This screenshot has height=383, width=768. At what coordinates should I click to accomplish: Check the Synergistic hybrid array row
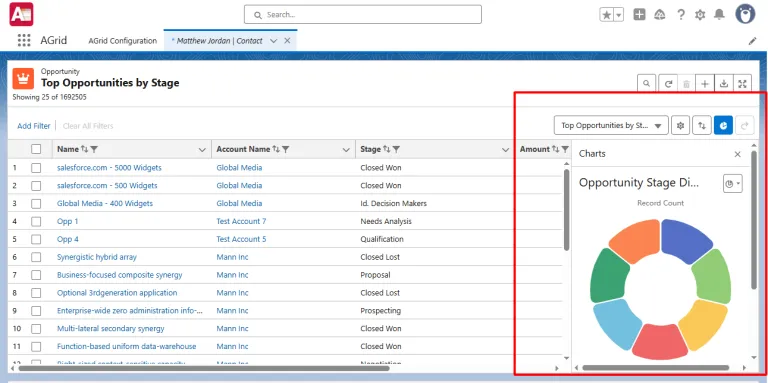36,257
